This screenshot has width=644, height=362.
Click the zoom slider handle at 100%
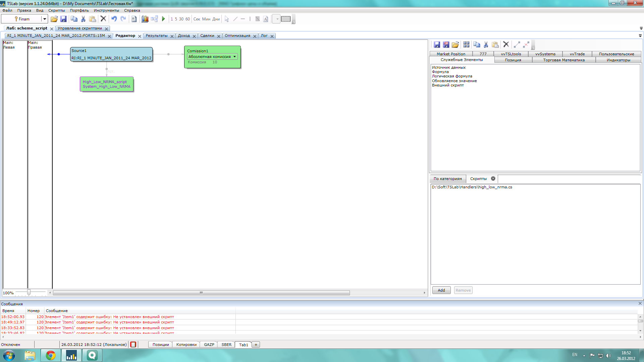tap(29, 293)
